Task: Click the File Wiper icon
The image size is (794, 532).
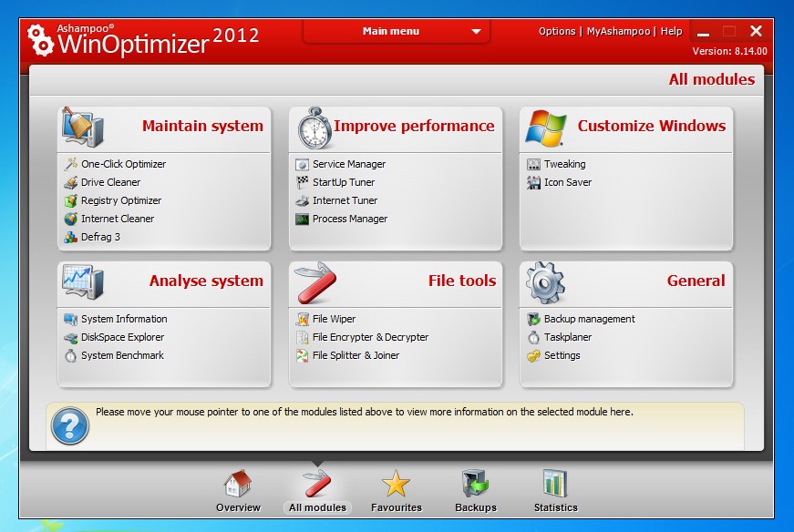Action: pos(303,319)
